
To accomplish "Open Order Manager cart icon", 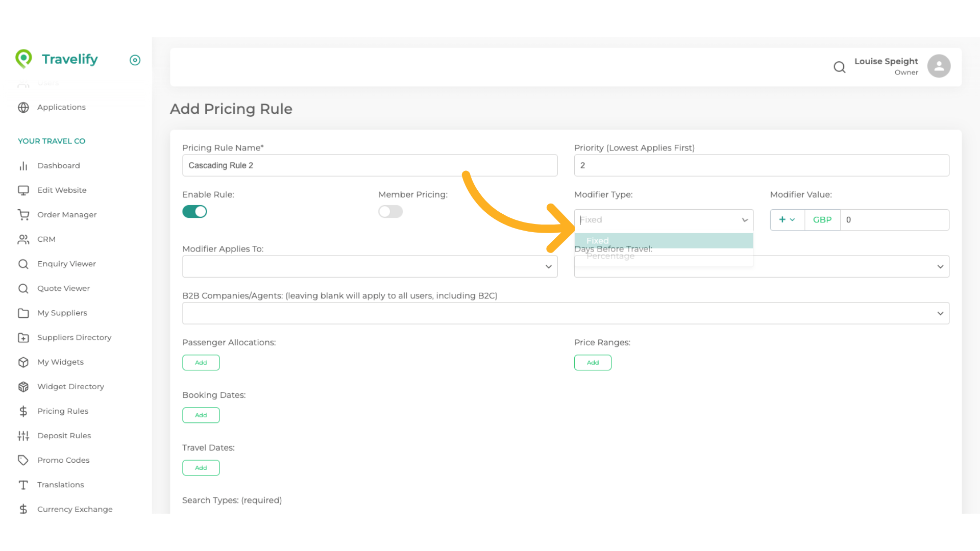I will (23, 215).
